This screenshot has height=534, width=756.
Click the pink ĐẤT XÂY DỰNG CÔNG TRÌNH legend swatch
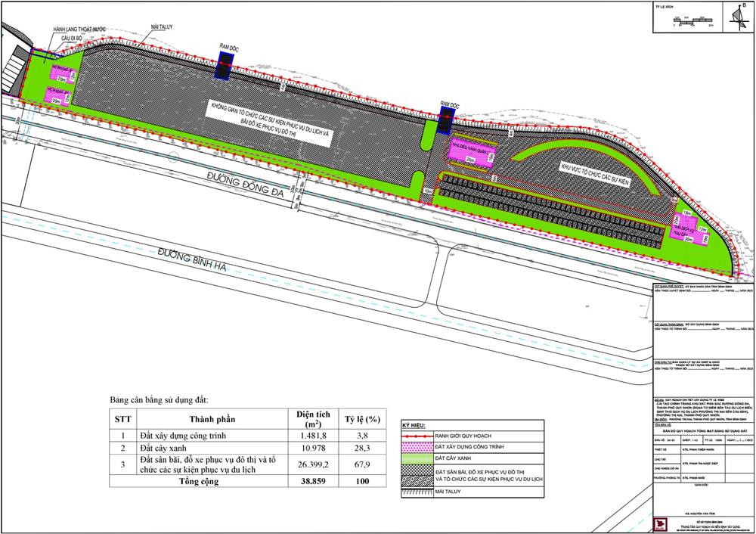(417, 447)
